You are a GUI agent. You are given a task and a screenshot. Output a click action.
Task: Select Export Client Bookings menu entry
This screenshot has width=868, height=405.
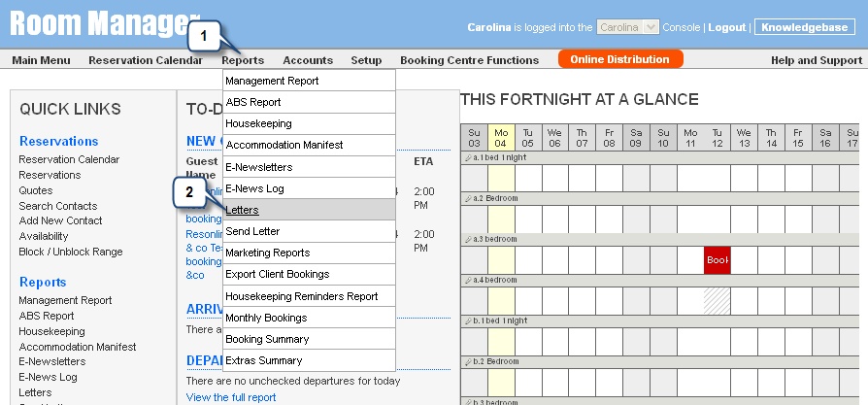pyautogui.click(x=309, y=274)
